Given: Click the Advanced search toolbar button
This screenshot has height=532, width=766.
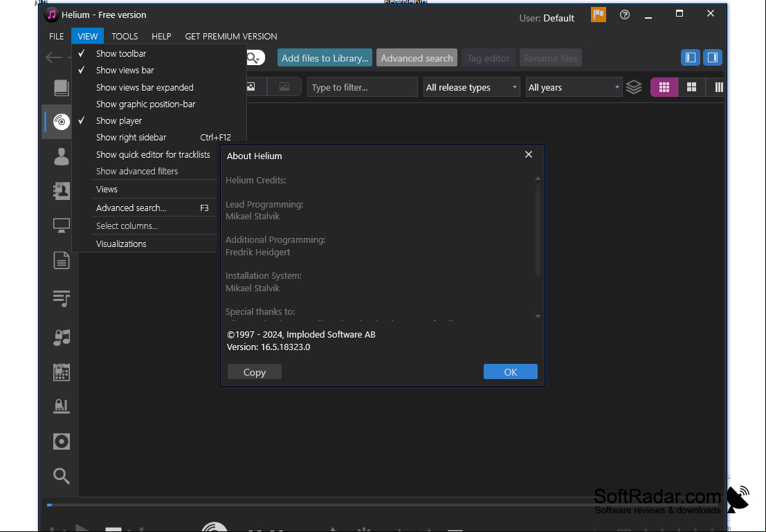Looking at the screenshot, I should click(417, 57).
